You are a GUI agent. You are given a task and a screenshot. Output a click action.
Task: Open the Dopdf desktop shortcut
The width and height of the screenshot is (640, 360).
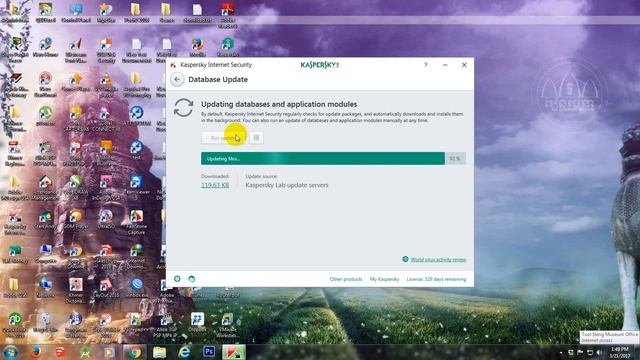[x=197, y=322]
